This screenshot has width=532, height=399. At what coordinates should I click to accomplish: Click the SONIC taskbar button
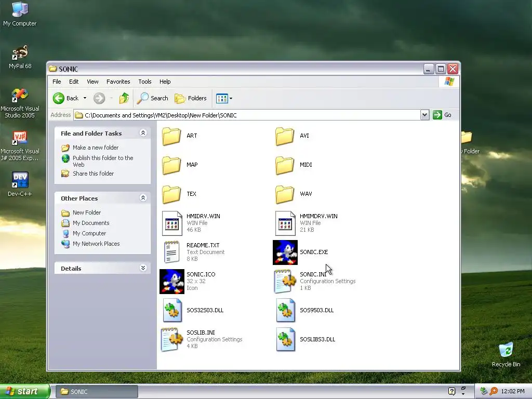[x=97, y=392]
